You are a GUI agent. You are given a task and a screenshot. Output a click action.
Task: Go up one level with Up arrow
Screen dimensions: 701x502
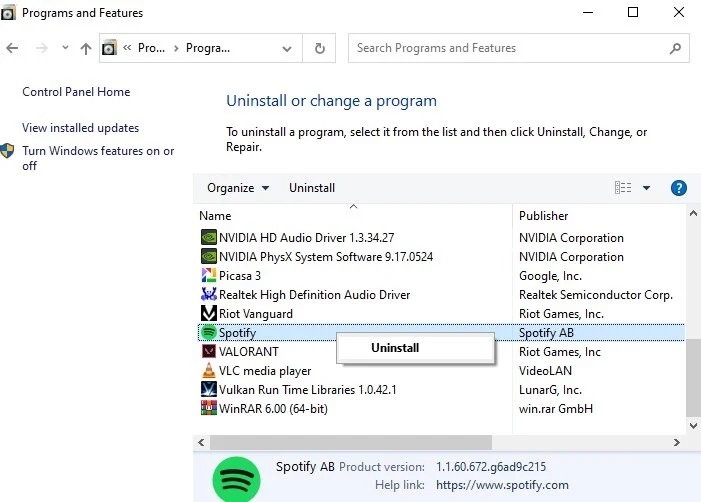(86, 48)
